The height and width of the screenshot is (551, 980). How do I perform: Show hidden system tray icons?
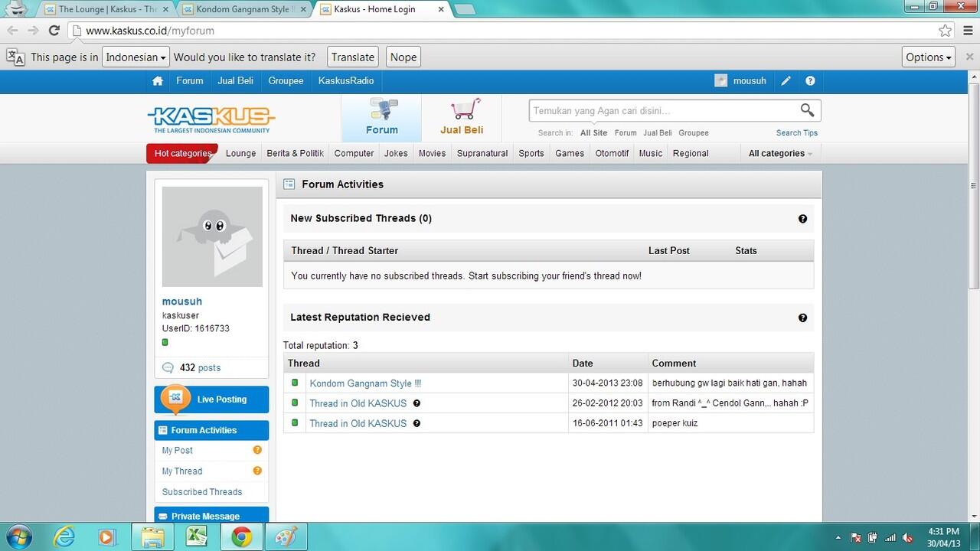tap(838, 538)
